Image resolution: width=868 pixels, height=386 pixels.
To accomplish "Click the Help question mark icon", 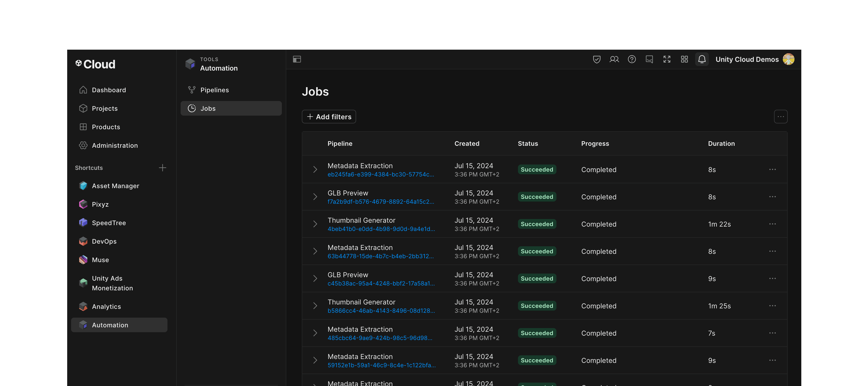I will pos(632,59).
